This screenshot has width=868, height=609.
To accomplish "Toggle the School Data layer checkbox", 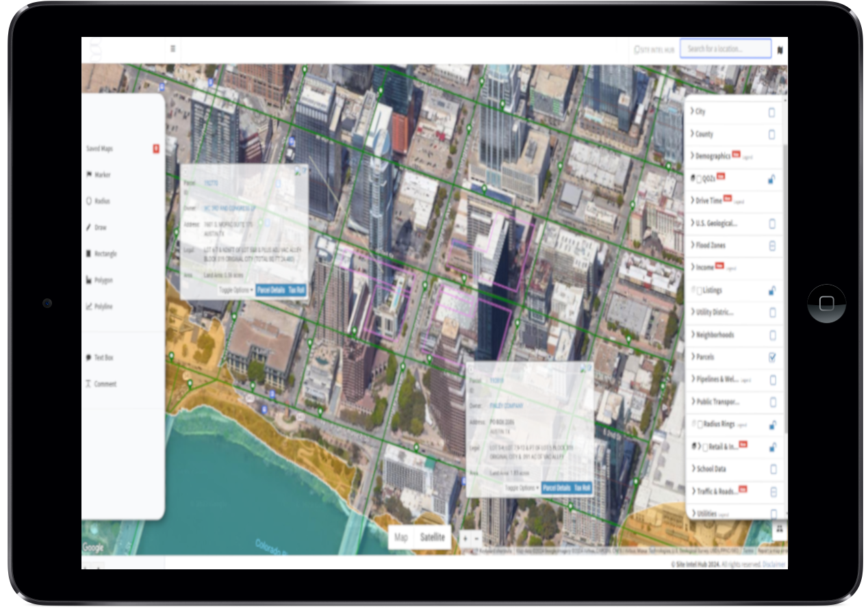I will pyautogui.click(x=773, y=469).
